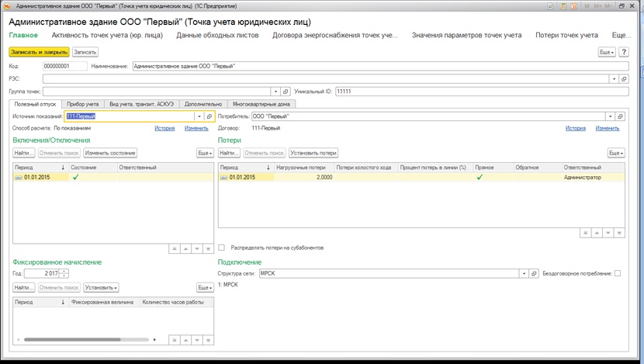Image resolution: width=644 pixels, height=364 pixels.
Task: Click the M- memory subtract button
Action: click(x=608, y=6)
